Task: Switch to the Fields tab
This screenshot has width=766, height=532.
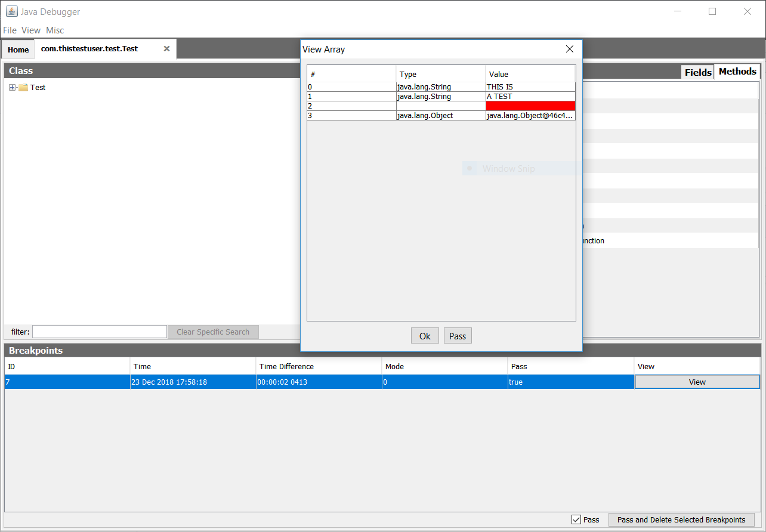Action: point(698,72)
